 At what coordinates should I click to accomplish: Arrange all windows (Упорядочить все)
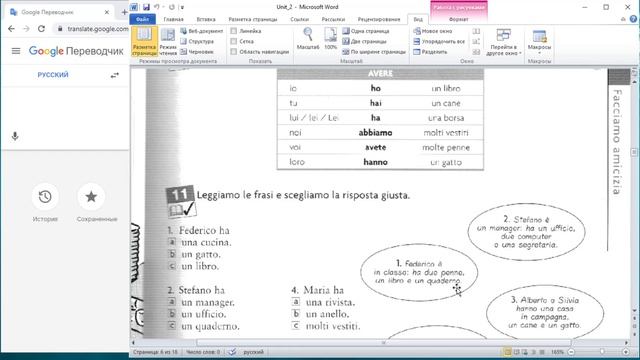pos(439,41)
